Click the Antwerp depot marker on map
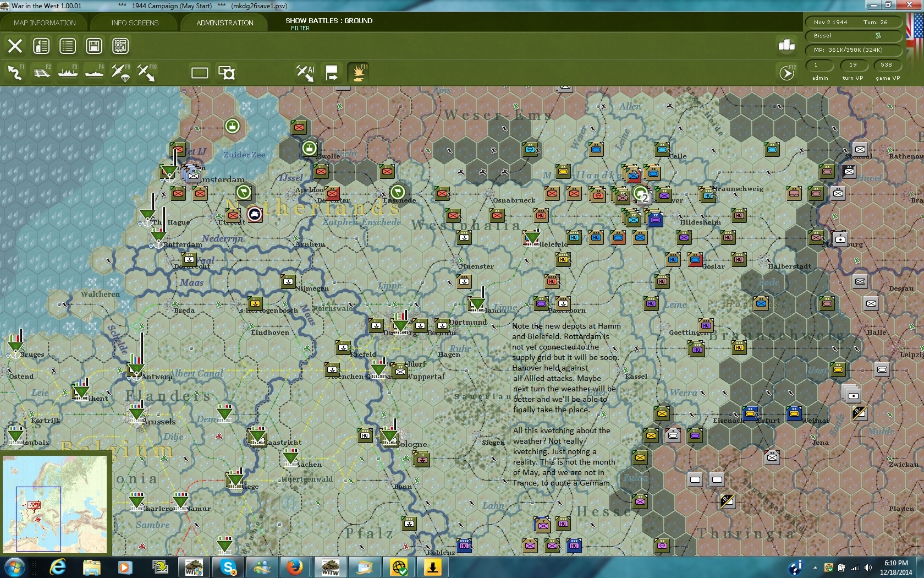This screenshot has height=578, width=924. click(136, 368)
